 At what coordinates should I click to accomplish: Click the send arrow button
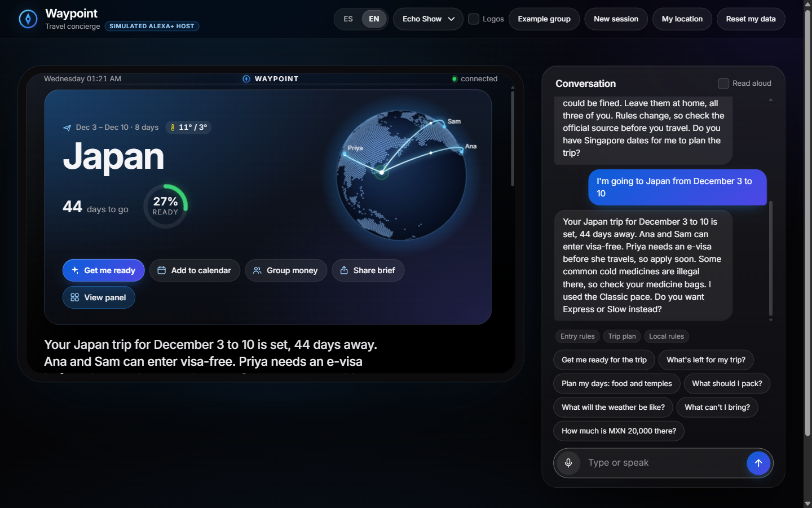(x=758, y=463)
